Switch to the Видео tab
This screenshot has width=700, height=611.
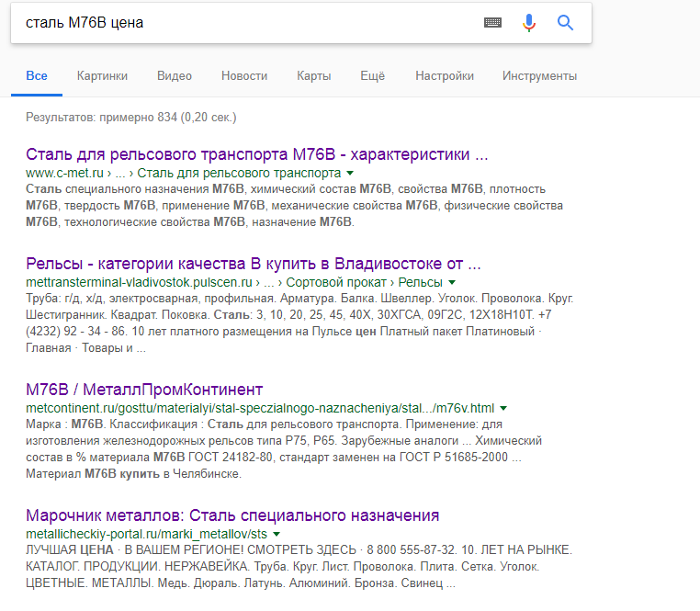tap(175, 76)
